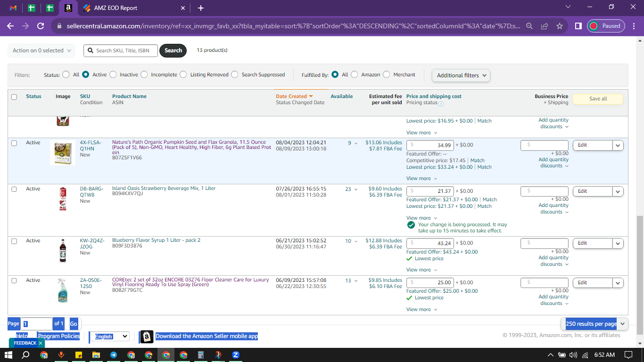Open the Program Policies link
This screenshot has height=362, width=644.
(x=59, y=336)
